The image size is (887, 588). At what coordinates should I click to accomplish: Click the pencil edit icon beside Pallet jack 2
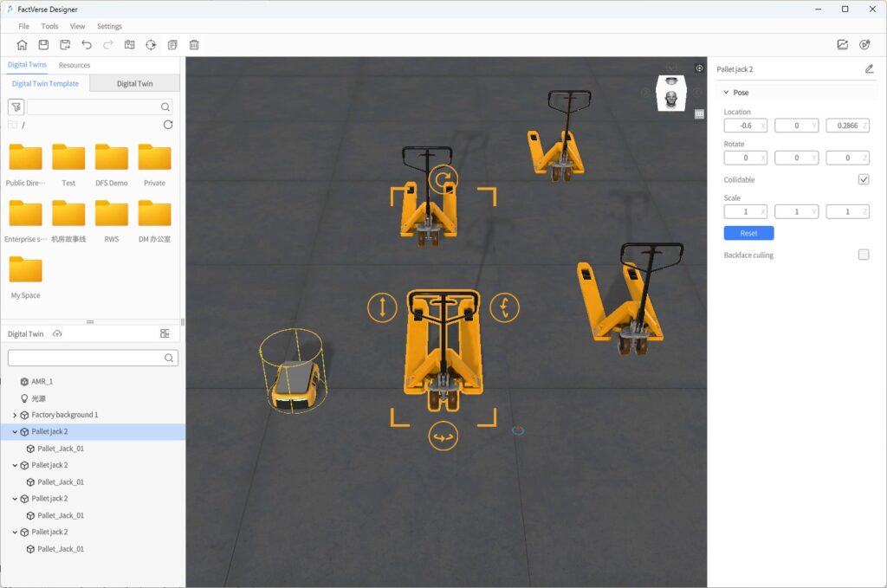(869, 69)
